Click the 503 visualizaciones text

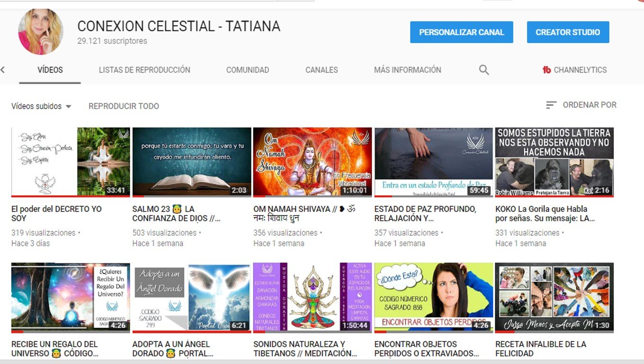pos(164,233)
